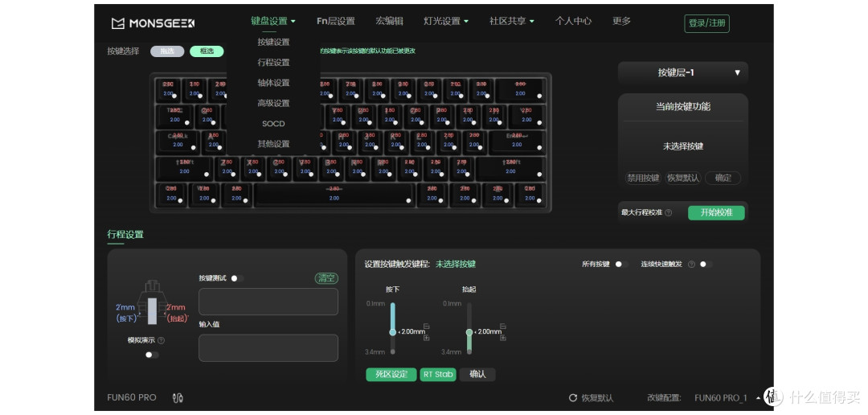Screen dimensions: 868x415
Task: Select the B key on the layout
Action: click(332, 168)
